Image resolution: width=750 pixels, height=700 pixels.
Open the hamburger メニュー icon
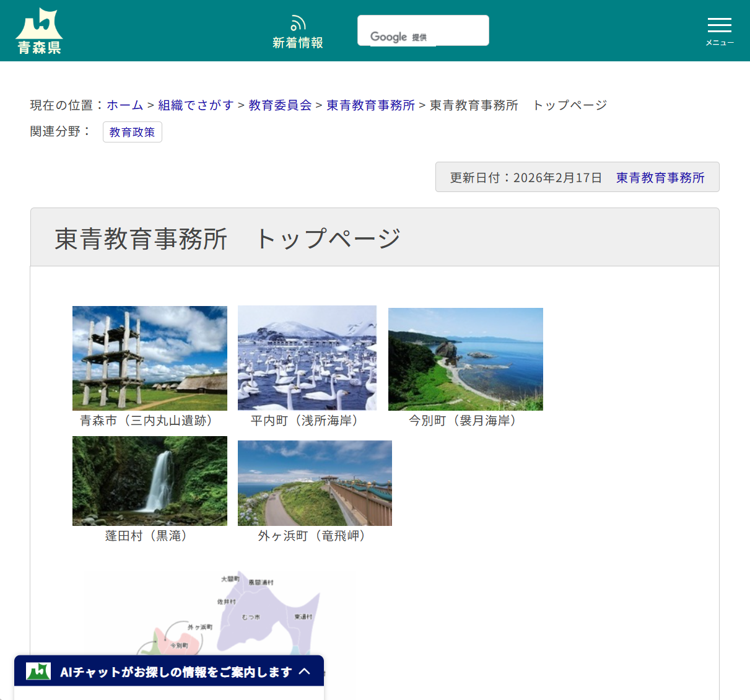(719, 26)
